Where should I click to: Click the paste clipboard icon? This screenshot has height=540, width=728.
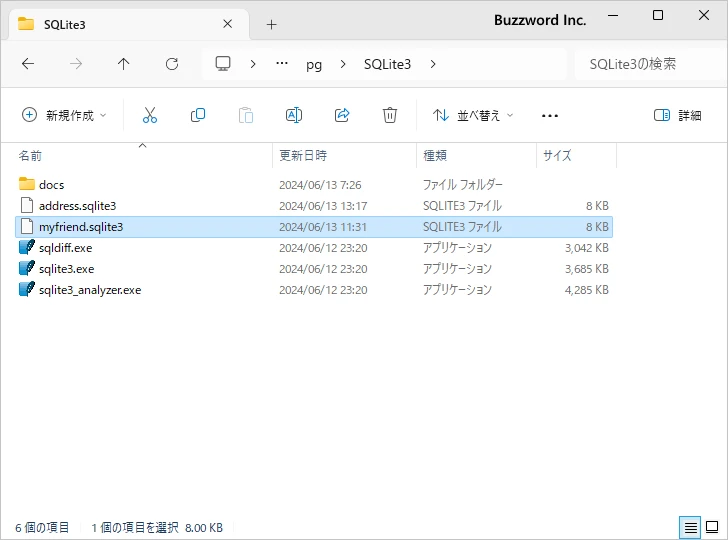point(246,115)
